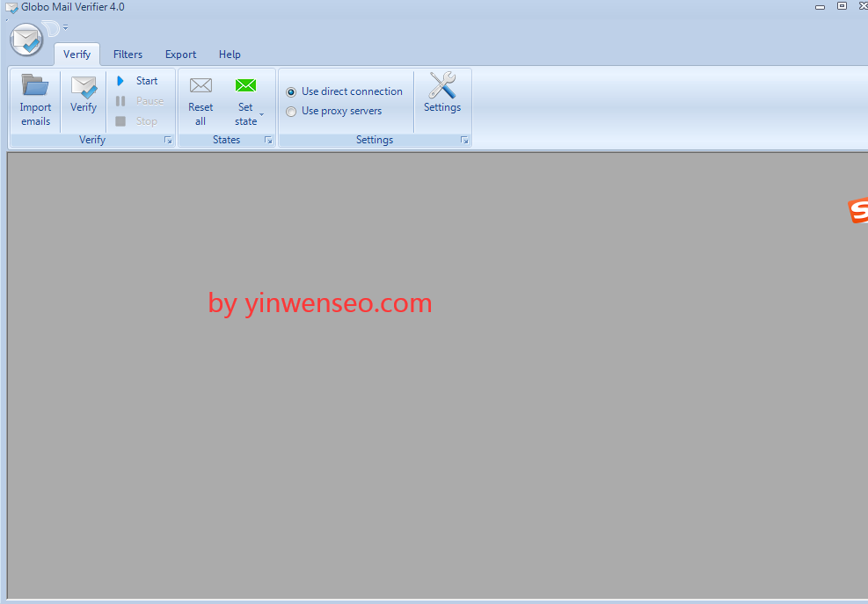The image size is (868, 604).
Task: Switch to the Filters tab
Action: click(x=128, y=55)
